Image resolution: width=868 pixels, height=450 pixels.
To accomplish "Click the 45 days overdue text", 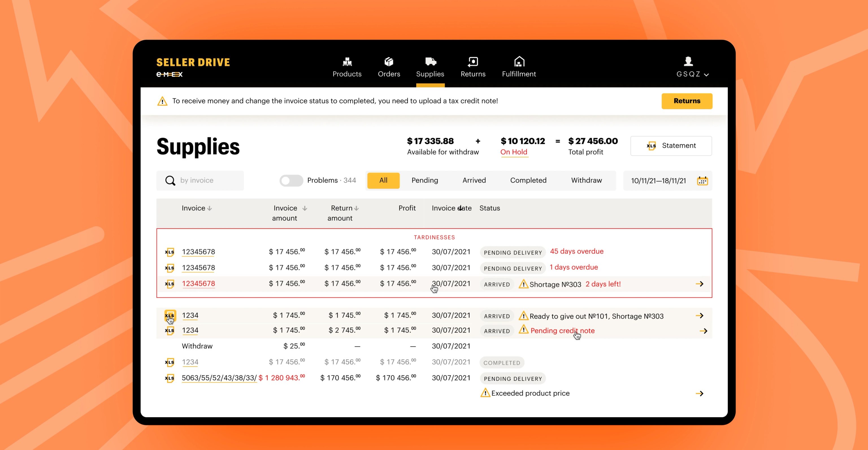I will (576, 252).
